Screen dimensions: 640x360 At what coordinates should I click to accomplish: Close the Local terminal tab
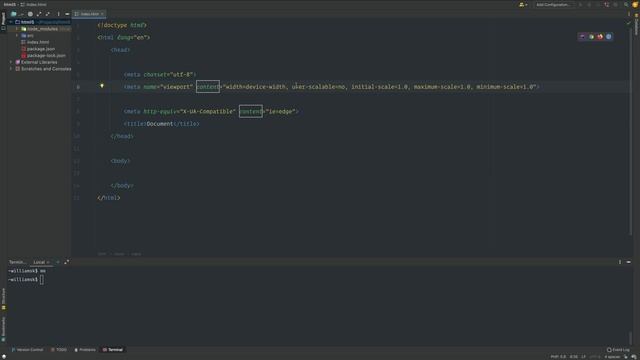tap(48, 262)
